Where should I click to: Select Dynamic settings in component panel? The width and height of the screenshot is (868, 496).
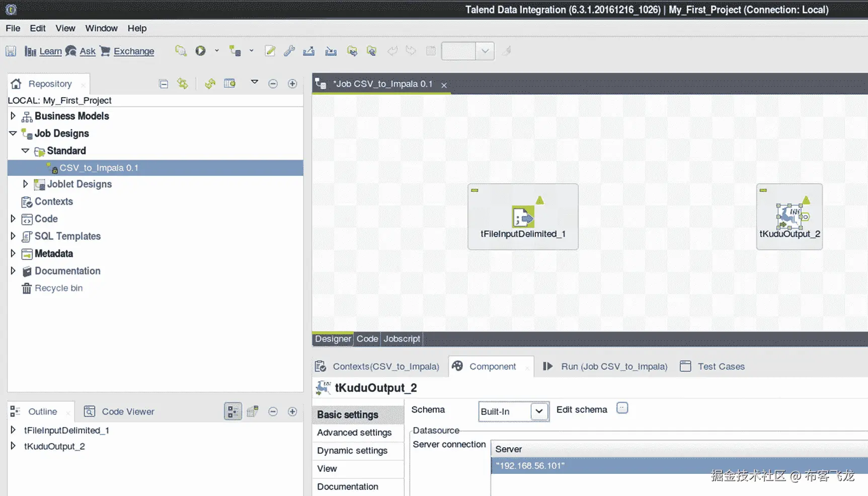[x=358, y=451]
